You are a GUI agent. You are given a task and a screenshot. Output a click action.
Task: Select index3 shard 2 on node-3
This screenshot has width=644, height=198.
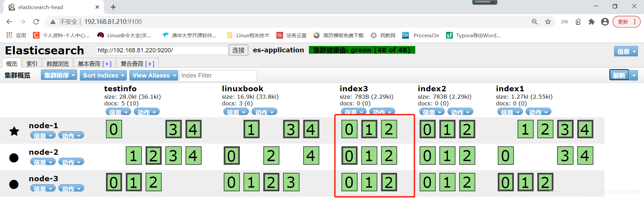[x=389, y=182]
